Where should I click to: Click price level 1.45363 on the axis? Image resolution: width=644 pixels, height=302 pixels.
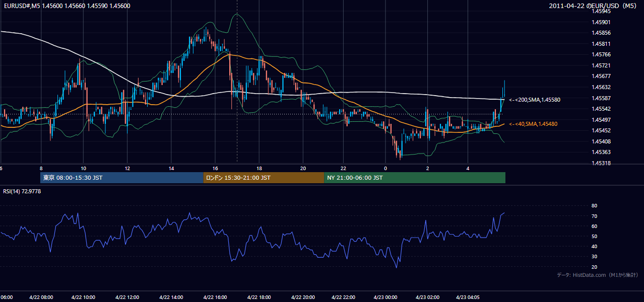(601, 152)
